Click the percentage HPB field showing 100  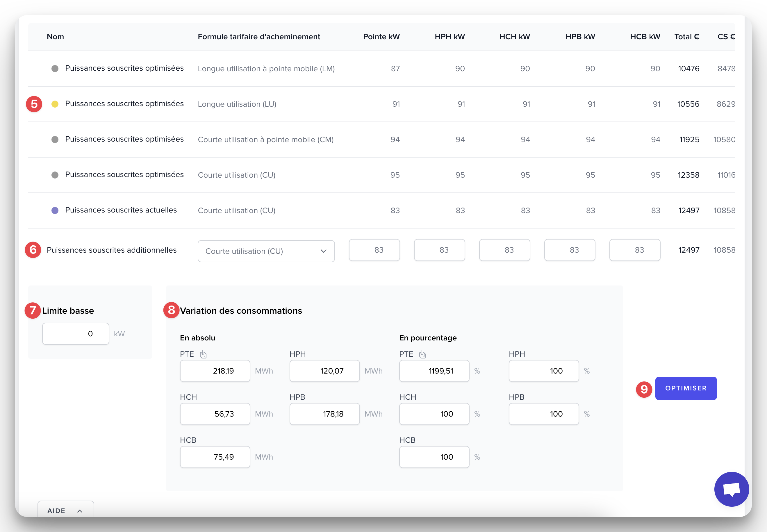pyautogui.click(x=543, y=414)
